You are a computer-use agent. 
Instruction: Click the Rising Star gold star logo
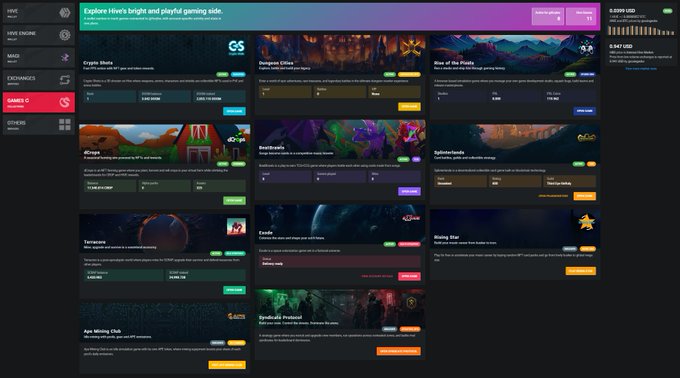pos(586,222)
